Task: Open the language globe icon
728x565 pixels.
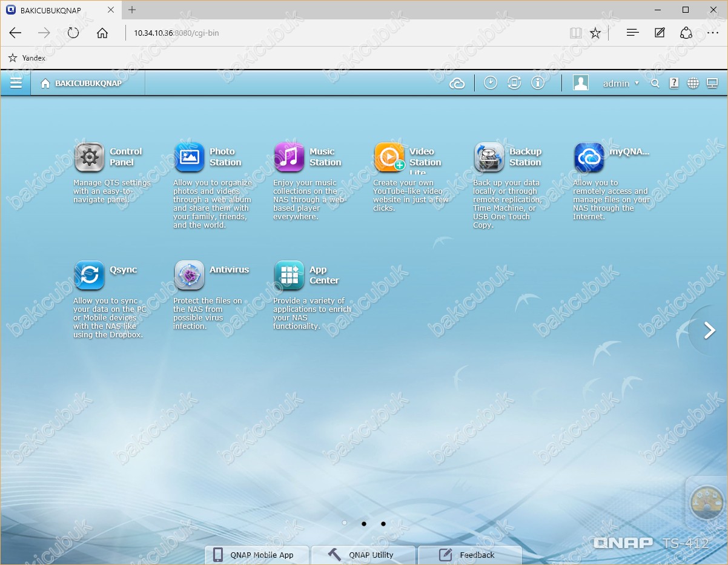Action: pos(693,84)
